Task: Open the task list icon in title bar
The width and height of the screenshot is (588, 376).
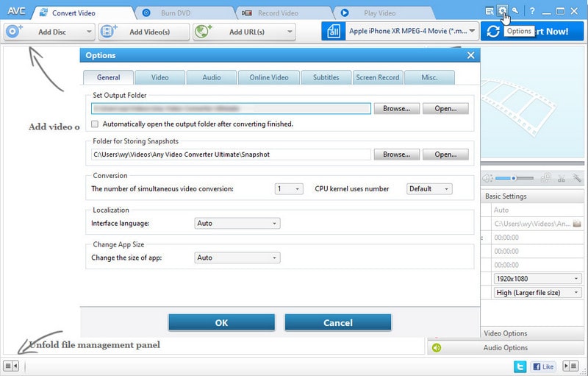Action: click(489, 11)
